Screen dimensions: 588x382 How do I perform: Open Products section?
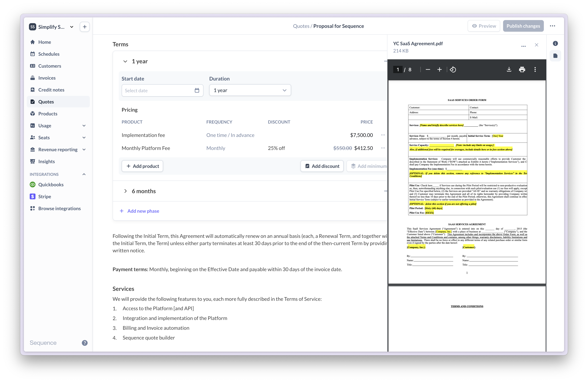tap(58, 114)
